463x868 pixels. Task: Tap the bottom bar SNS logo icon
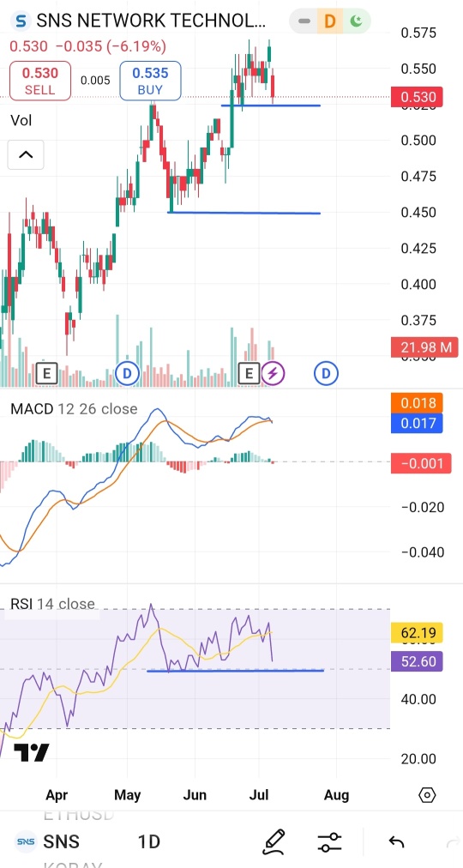[x=26, y=842]
